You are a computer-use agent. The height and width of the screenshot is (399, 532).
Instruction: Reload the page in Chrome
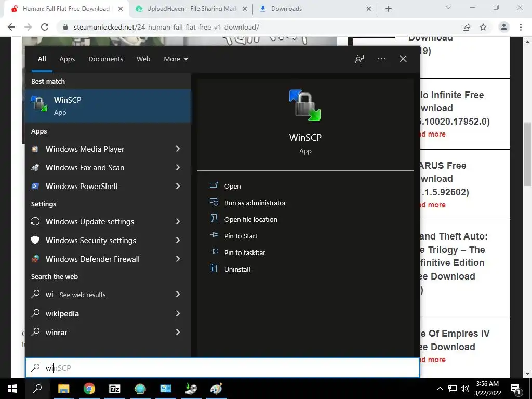point(45,27)
